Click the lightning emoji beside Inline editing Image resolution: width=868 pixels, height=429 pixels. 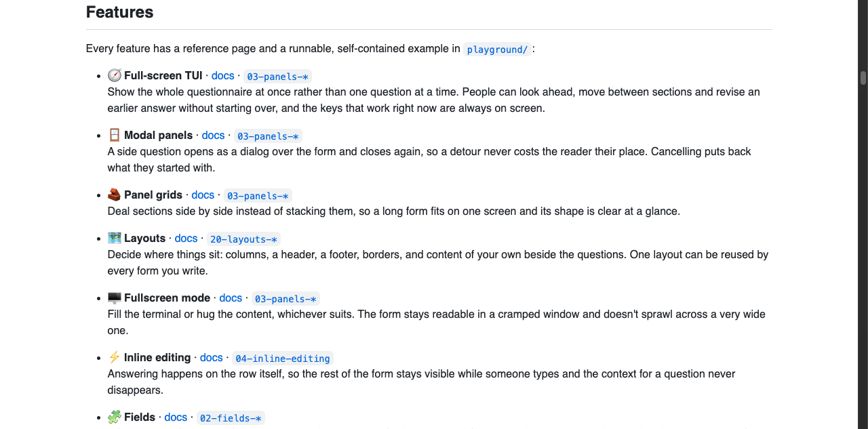115,357
